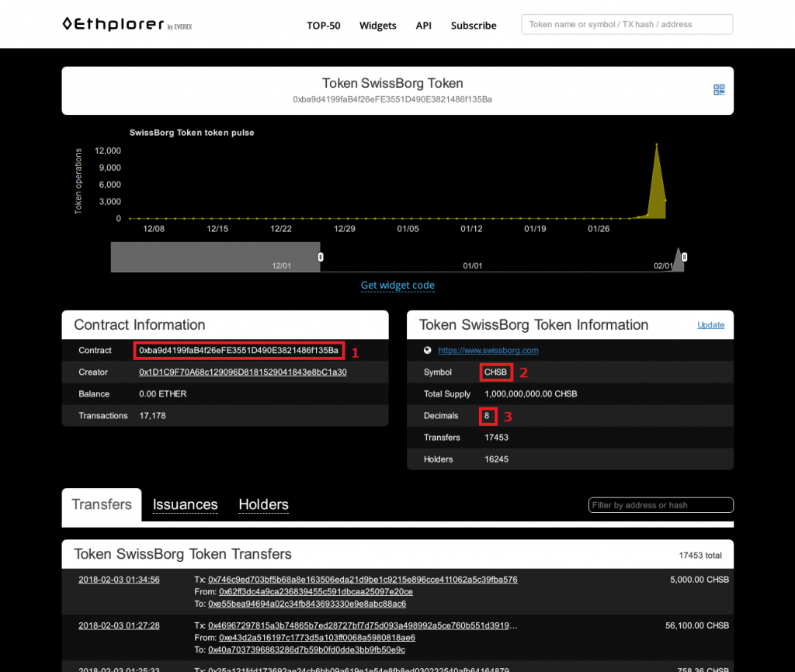795x672 pixels.
Task: Select the Transfers tab
Action: (101, 504)
